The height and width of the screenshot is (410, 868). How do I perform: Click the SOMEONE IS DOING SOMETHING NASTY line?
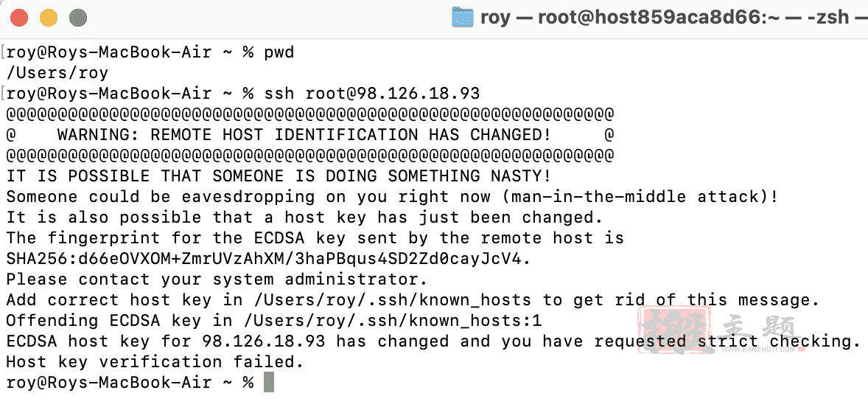279,176
